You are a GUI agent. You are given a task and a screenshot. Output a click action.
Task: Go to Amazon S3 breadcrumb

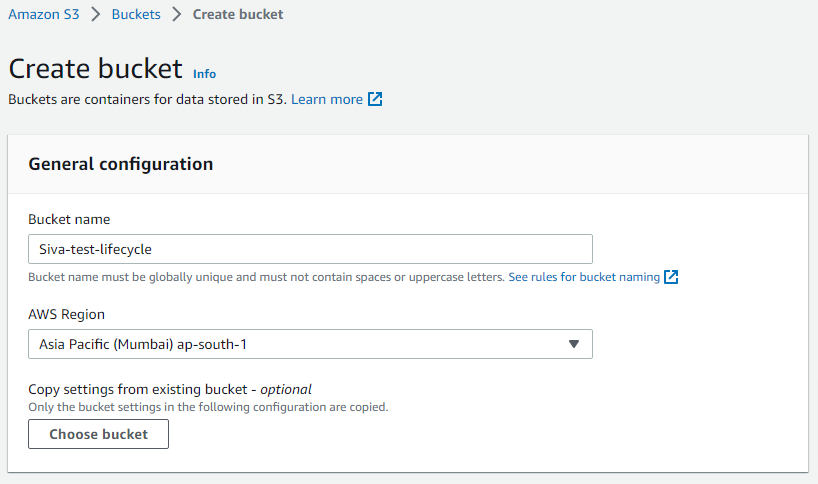[x=44, y=15]
